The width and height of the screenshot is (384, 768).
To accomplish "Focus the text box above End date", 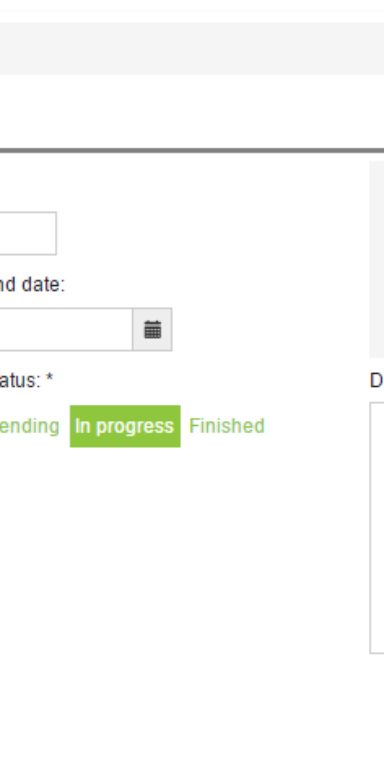I will [28, 234].
